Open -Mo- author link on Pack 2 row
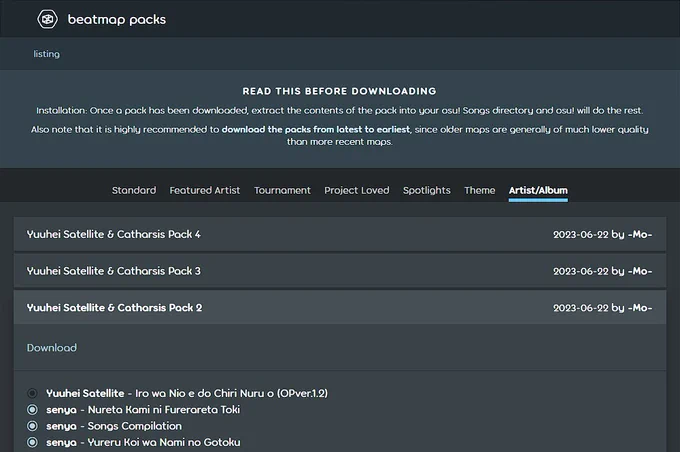This screenshot has width=680, height=452. point(640,308)
